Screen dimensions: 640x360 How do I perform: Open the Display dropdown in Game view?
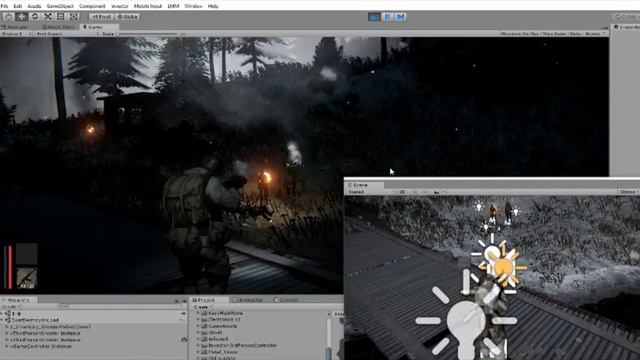(16, 34)
